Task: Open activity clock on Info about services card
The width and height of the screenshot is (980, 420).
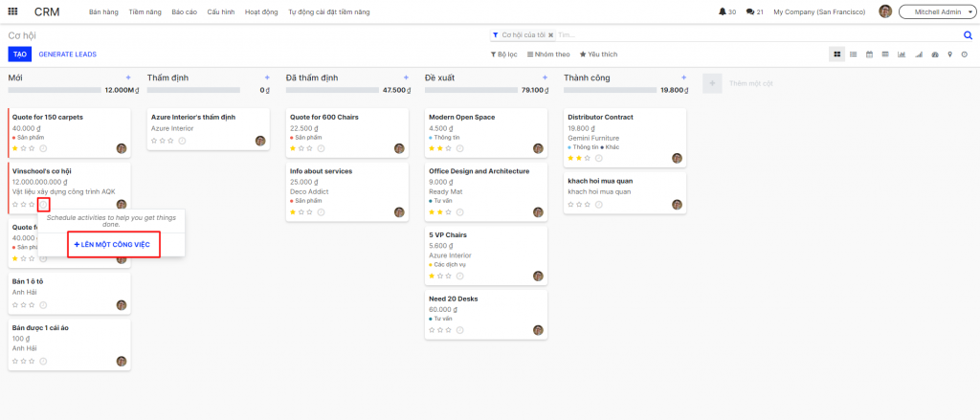Action: pos(321,212)
